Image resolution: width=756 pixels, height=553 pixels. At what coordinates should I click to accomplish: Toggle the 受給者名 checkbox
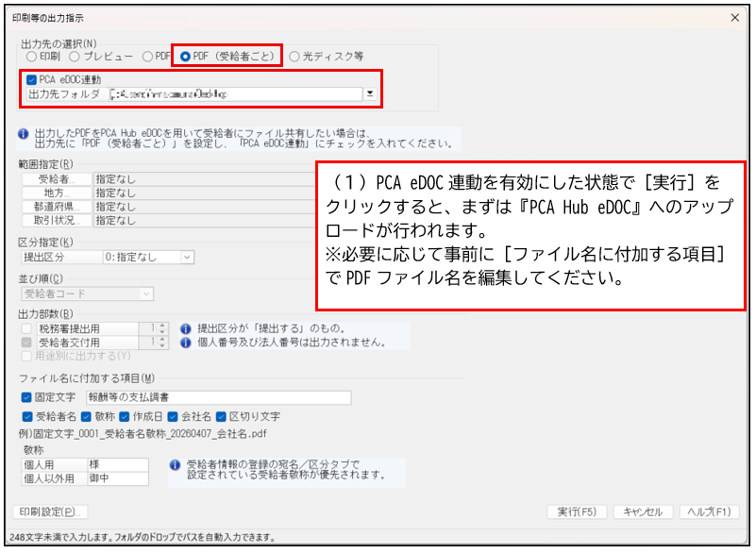(27, 416)
